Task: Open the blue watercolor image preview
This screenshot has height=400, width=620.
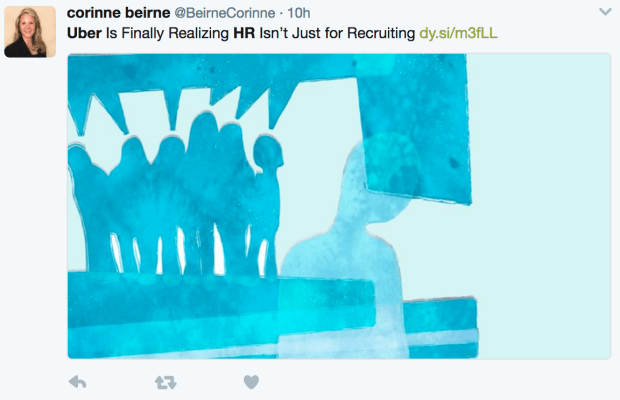Action: [x=339, y=206]
